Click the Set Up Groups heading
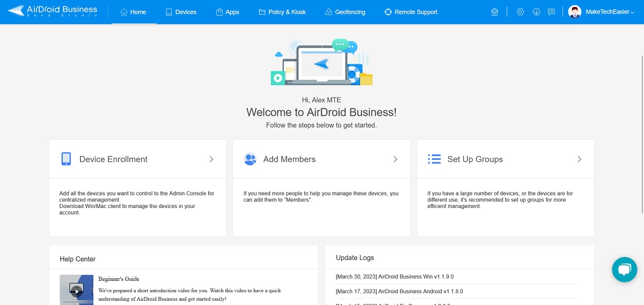 point(475,159)
